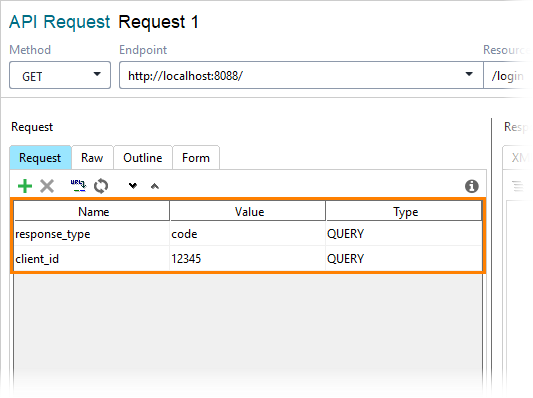Switch to the Request tab
This screenshot has width=533, height=398.
40,158
